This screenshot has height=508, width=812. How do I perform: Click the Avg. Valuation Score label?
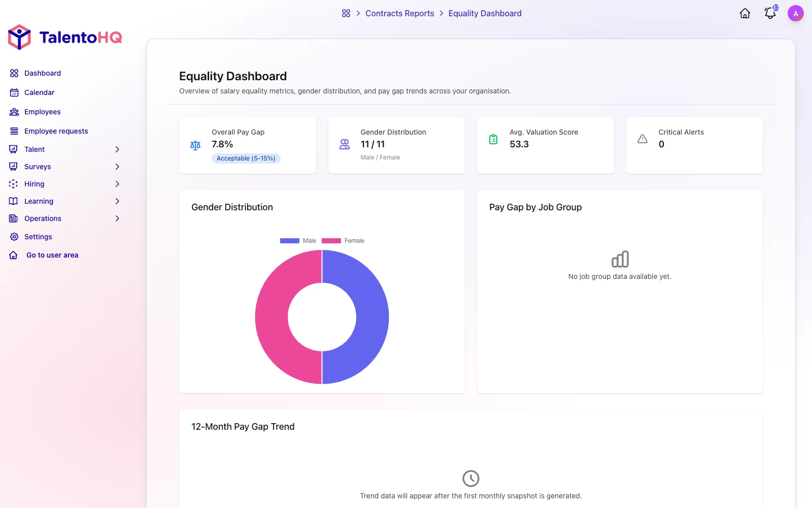[x=544, y=132]
